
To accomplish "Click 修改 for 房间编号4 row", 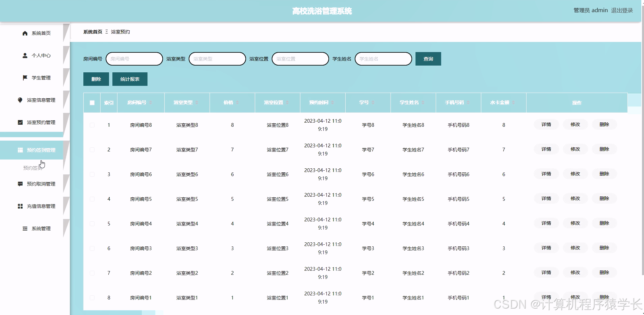I will click(x=575, y=223).
